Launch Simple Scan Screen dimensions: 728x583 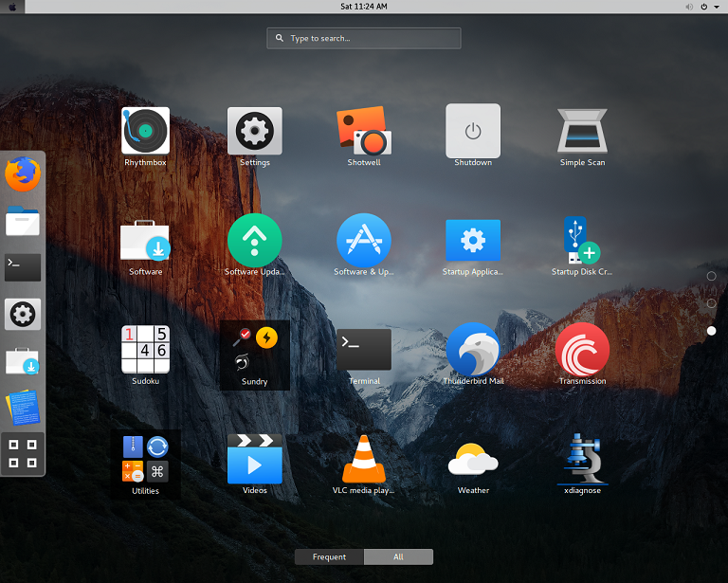pos(582,132)
